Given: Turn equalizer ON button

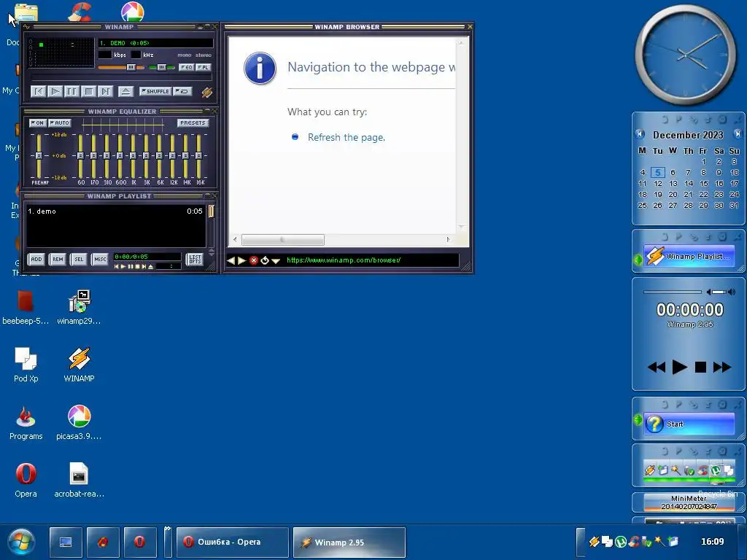Looking at the screenshot, I should tap(38, 122).
